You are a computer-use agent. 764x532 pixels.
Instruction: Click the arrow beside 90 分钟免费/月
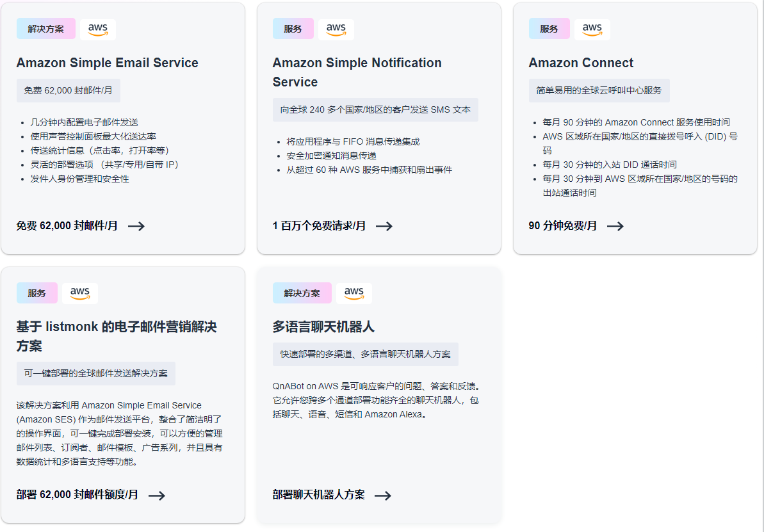615,226
